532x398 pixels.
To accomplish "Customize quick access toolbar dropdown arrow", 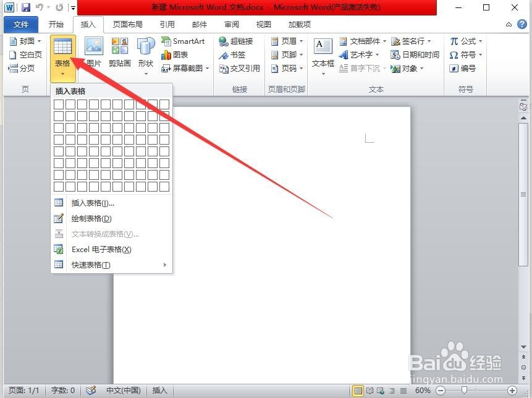I will click(x=73, y=7).
